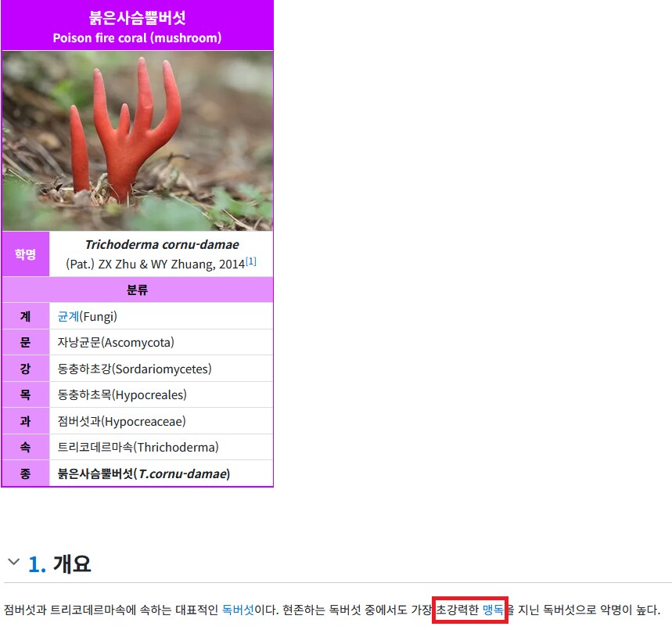Click the 개요 heading text
The height and width of the screenshot is (630, 672).
pyautogui.click(x=72, y=563)
